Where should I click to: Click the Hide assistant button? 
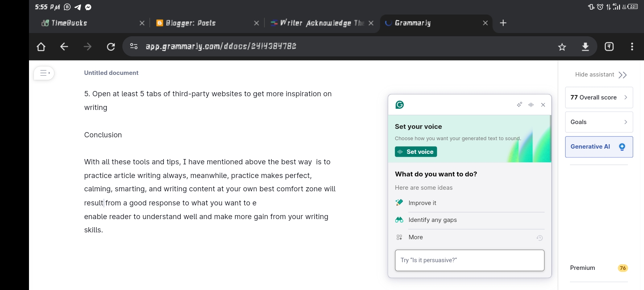click(x=601, y=75)
